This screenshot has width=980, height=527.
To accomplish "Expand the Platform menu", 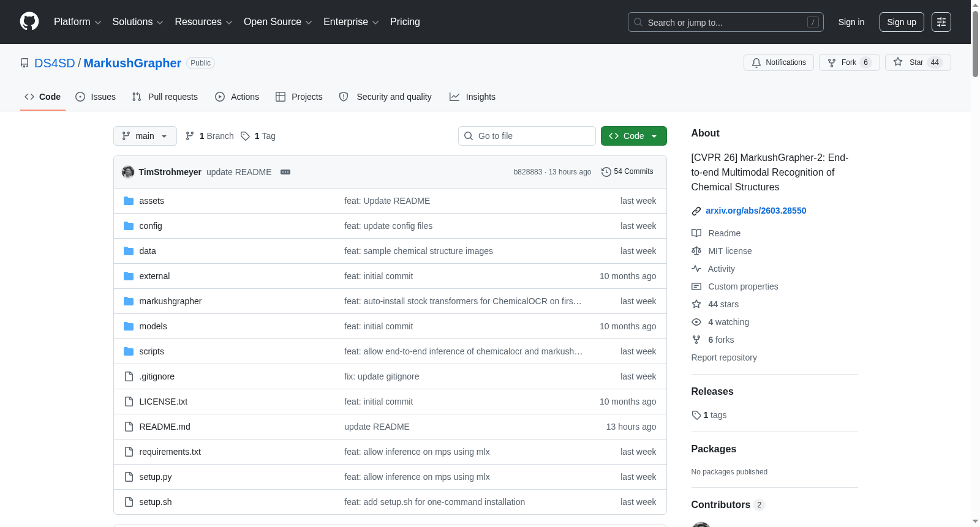I will tap(78, 22).
